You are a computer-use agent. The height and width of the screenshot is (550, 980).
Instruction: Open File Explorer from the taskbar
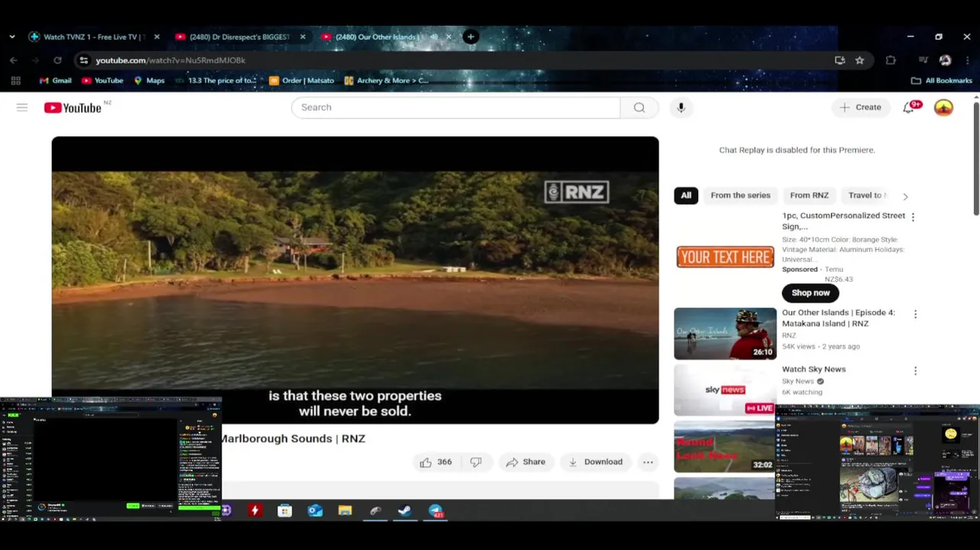345,511
